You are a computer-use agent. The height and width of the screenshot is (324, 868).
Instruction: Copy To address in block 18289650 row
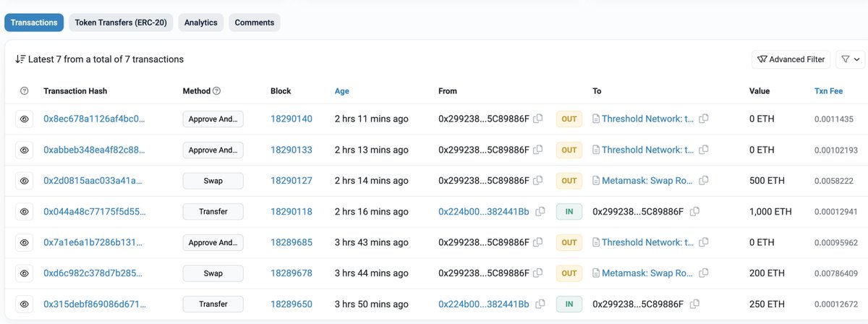pos(695,304)
